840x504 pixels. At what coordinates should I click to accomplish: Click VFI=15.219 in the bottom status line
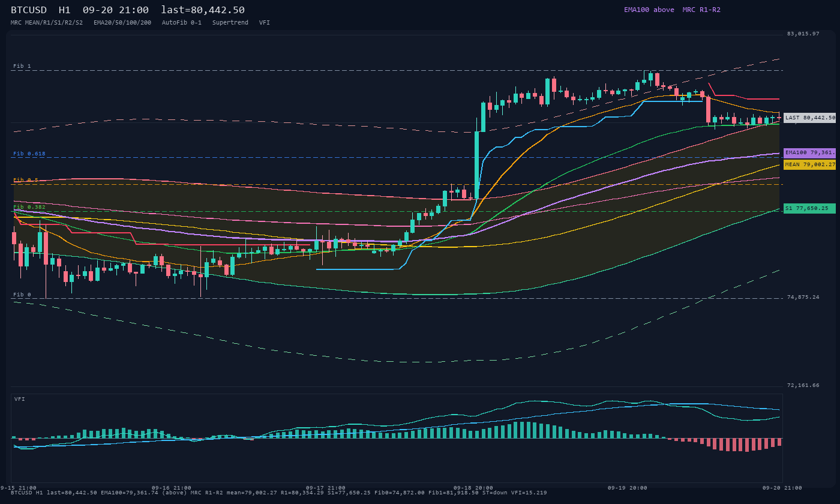click(x=528, y=493)
